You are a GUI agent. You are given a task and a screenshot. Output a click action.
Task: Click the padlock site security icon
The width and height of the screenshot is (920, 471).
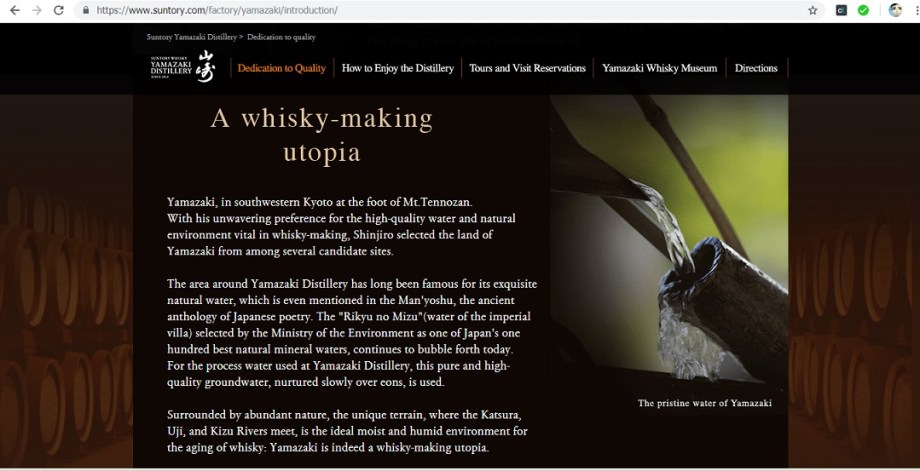86,10
